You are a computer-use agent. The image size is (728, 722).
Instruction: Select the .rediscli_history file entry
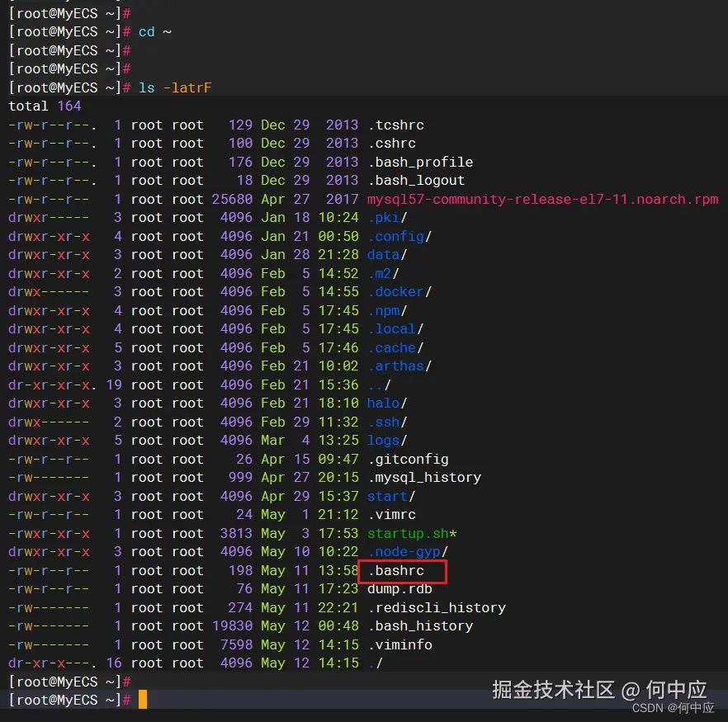click(436, 607)
